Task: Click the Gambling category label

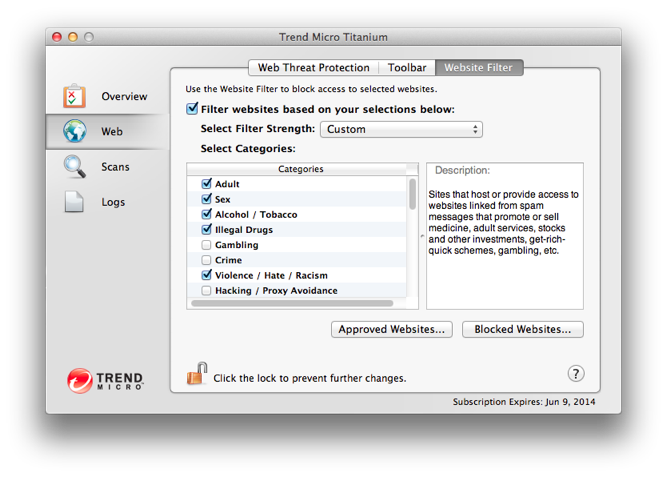Action: coord(237,245)
